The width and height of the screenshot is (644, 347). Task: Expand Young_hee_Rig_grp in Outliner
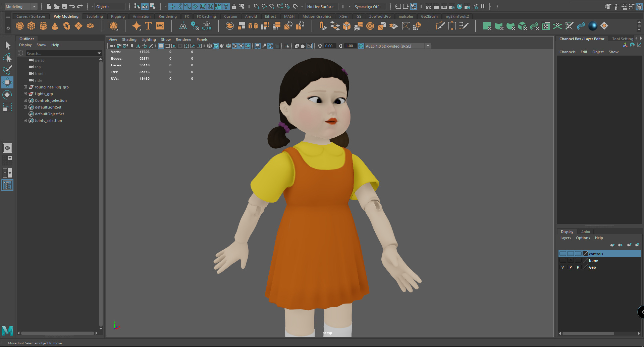pyautogui.click(x=25, y=87)
